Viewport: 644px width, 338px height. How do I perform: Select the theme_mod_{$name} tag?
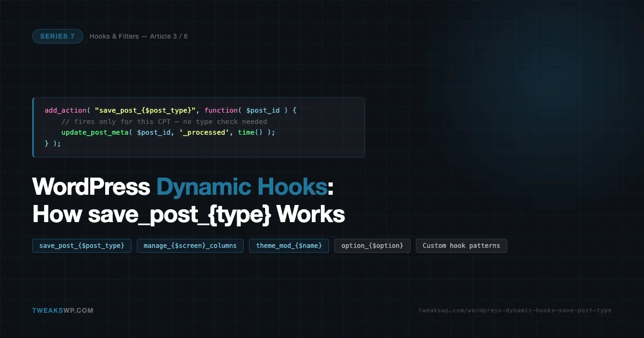pyautogui.click(x=289, y=246)
